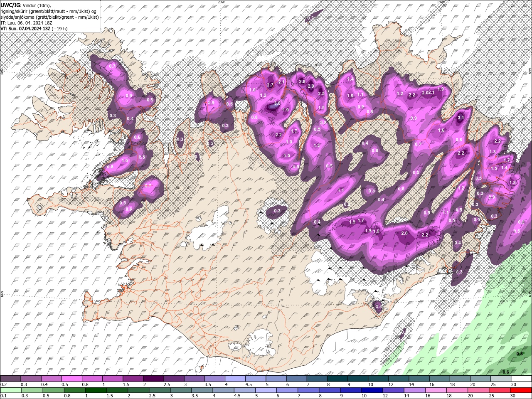
Task: Pick the upper-row 0.8 magenta-pink swatch
Action: (92, 379)
